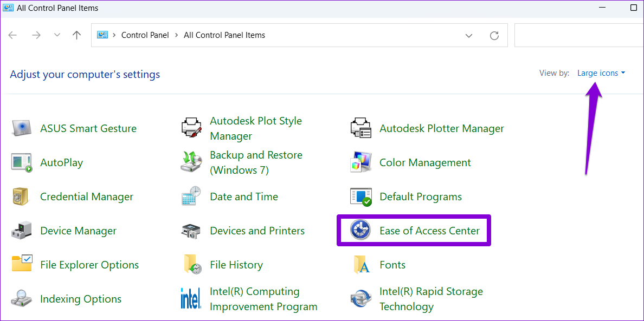Viewport: 644px width, 321px height.
Task: Click the Control Panel search box
Action: click(578, 35)
